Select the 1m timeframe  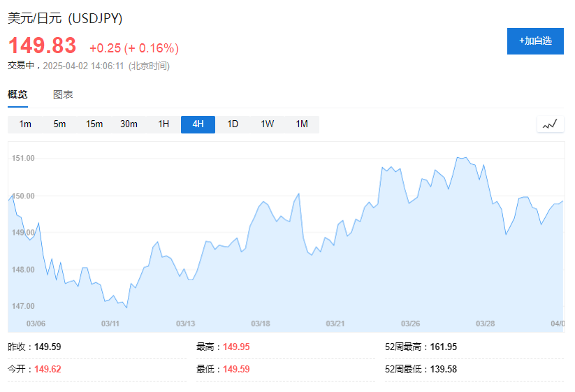click(25, 124)
